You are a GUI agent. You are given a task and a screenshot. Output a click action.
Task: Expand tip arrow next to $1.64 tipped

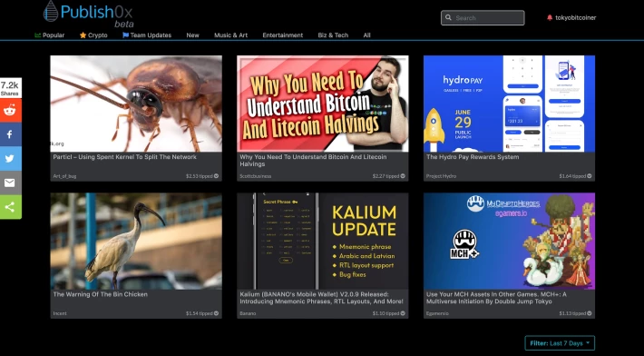click(589, 176)
